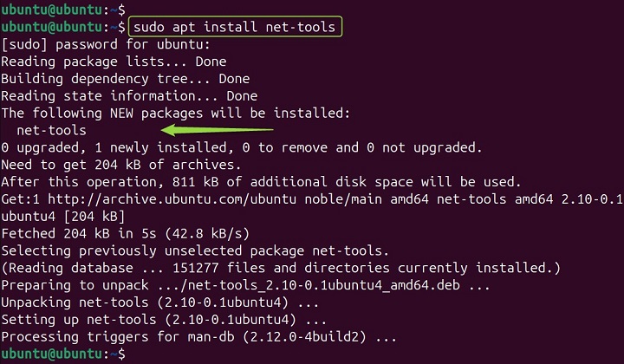Click the green arrow pointing at net-tools
The height and width of the screenshot is (364, 624).
tap(217, 130)
